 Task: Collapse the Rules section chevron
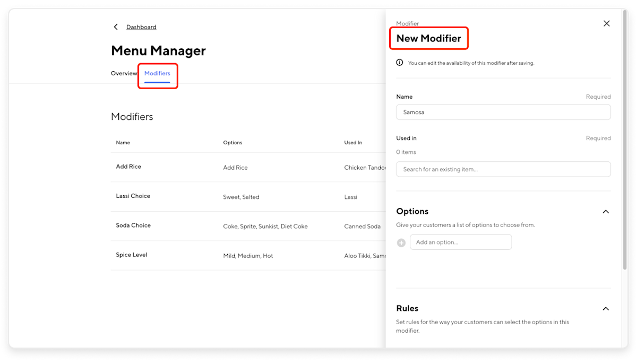[x=606, y=309]
